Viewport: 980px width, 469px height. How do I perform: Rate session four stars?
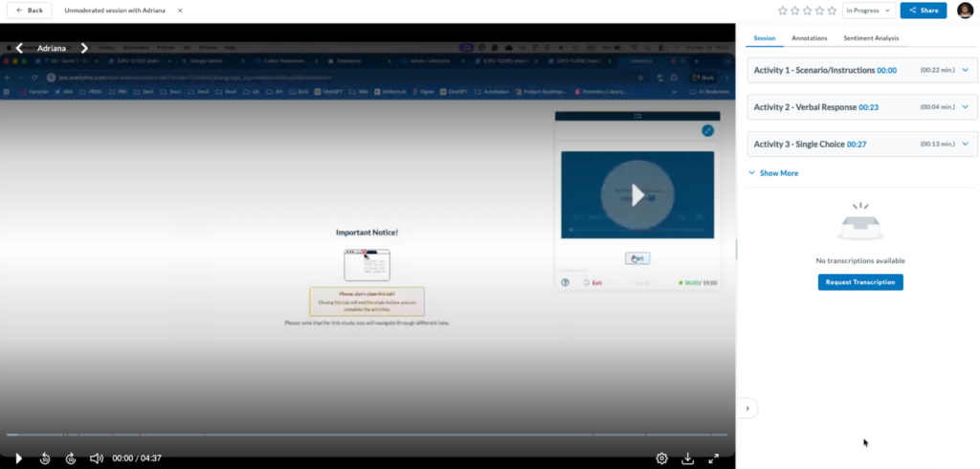tap(819, 11)
